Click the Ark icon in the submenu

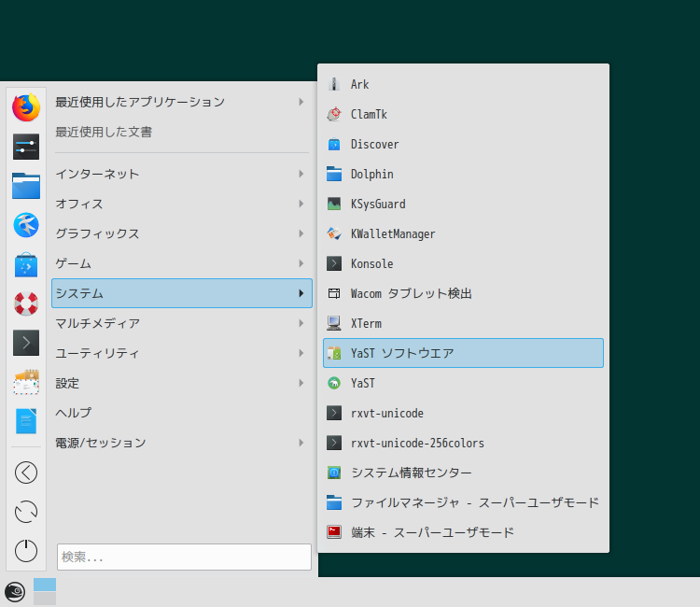(x=334, y=84)
